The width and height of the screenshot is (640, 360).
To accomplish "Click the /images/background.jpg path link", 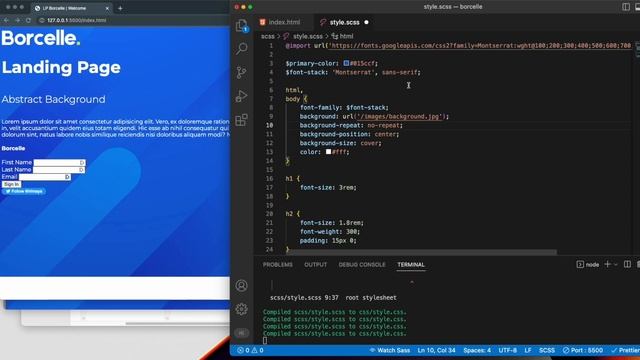I will point(399,116).
